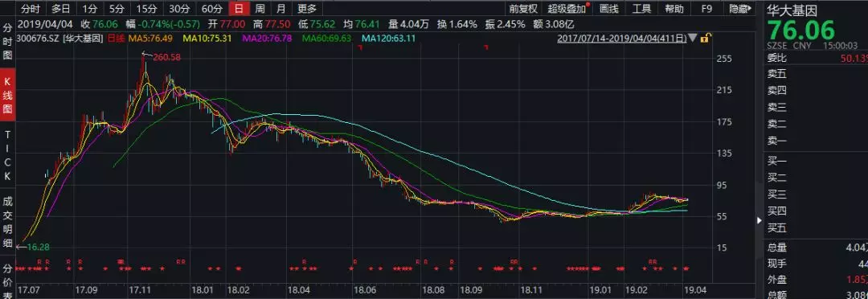This screenshot has width=868, height=299.
Task: Switch to the 周 weekly period tab
Action: [260, 8]
